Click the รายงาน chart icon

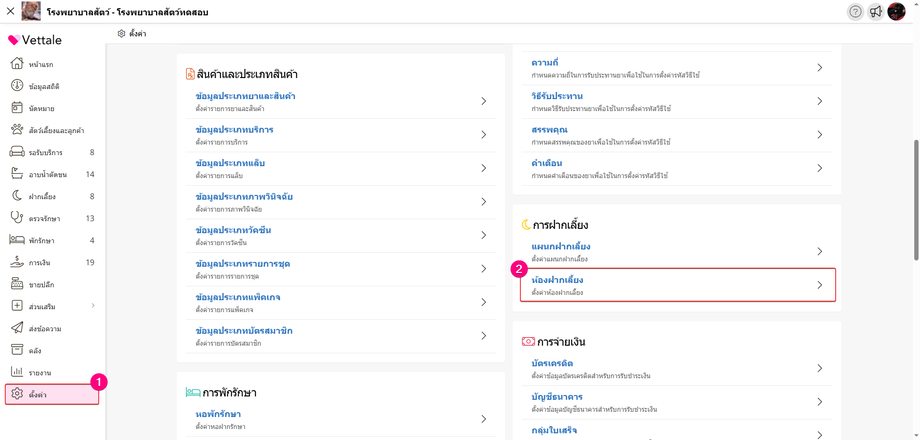point(17,372)
